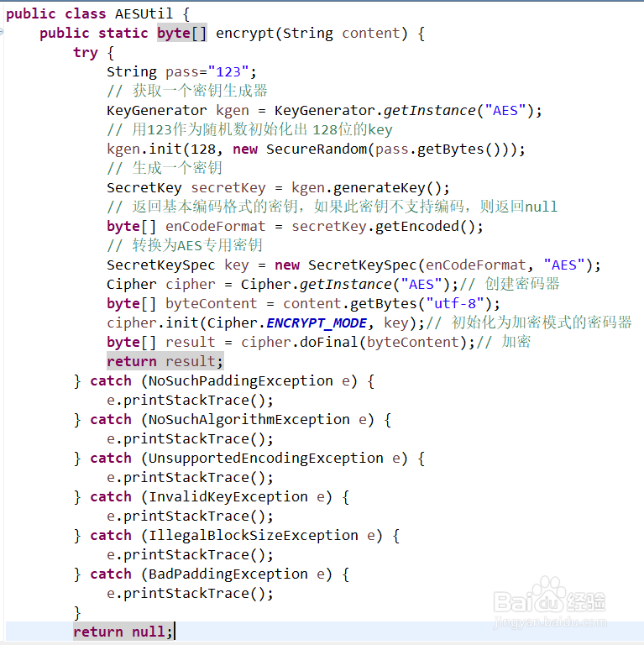This screenshot has width=644, height=645.
Task: Click the ENCRYPT_MODE constant
Action: pos(316,322)
